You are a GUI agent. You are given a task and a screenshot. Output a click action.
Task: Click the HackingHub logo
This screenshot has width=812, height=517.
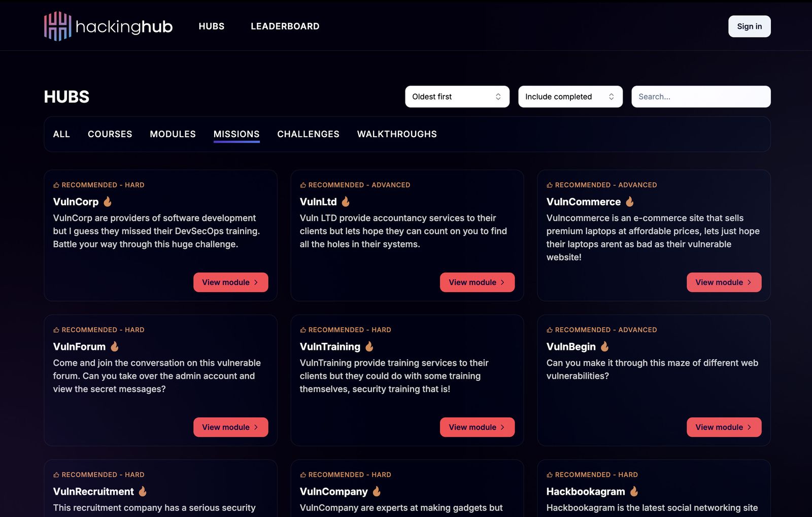[108, 26]
